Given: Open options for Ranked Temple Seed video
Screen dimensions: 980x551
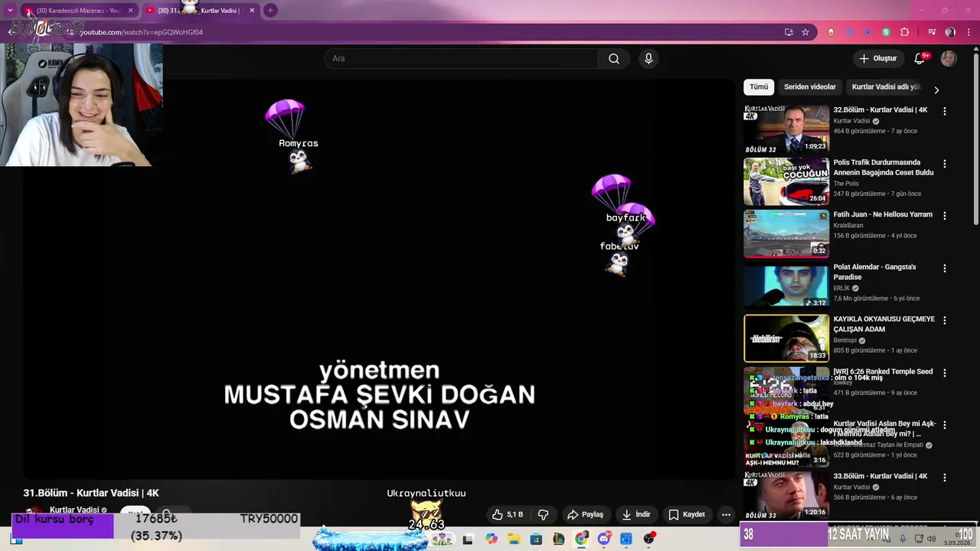Looking at the screenshot, I should point(945,373).
